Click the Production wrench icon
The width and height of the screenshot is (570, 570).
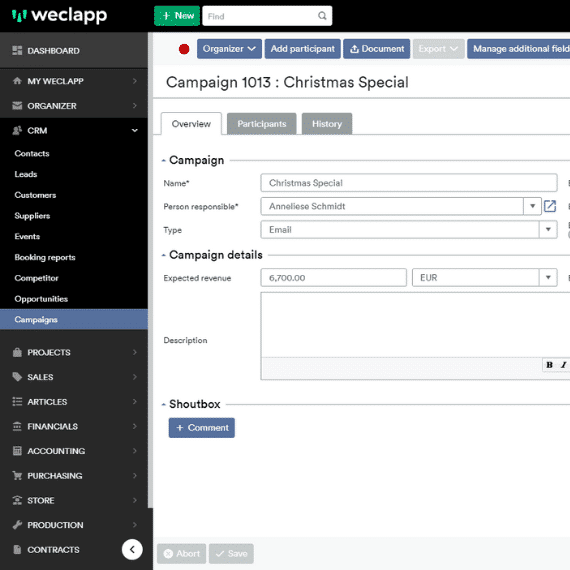[17, 525]
